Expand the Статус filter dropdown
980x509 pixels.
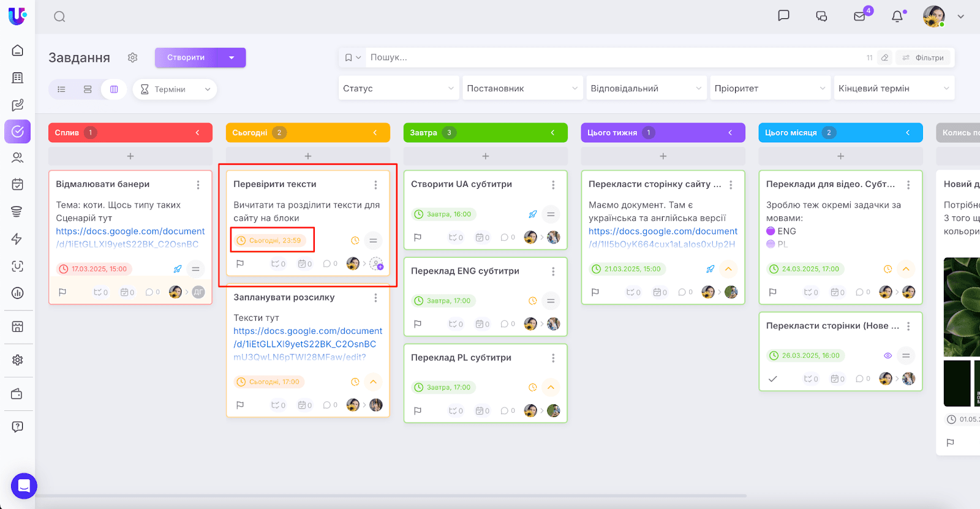(398, 88)
